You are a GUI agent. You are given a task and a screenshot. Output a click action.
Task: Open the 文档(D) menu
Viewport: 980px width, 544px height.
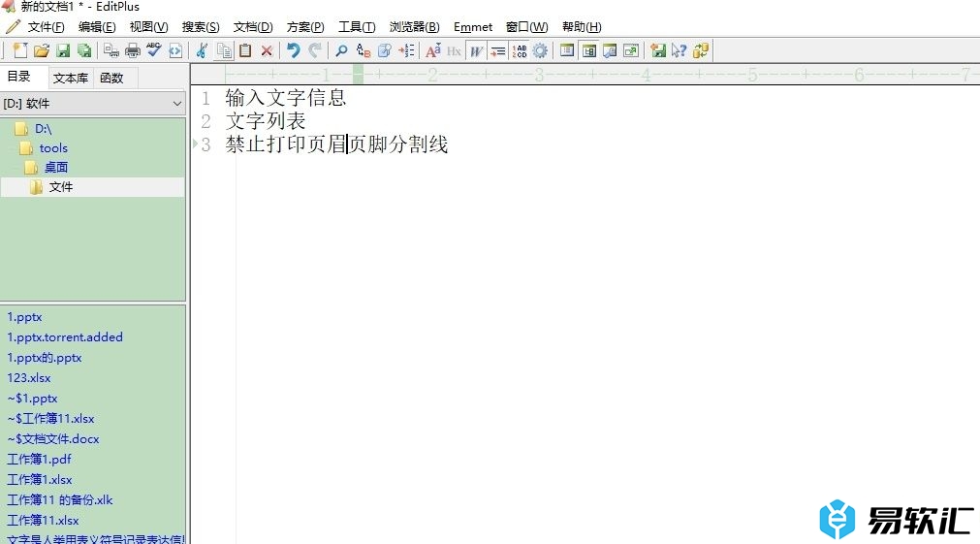point(253,27)
